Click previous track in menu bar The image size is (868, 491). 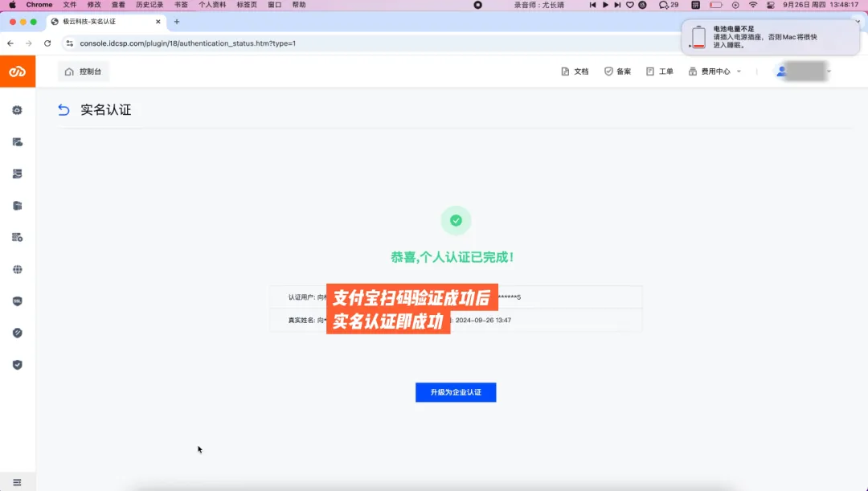click(592, 5)
